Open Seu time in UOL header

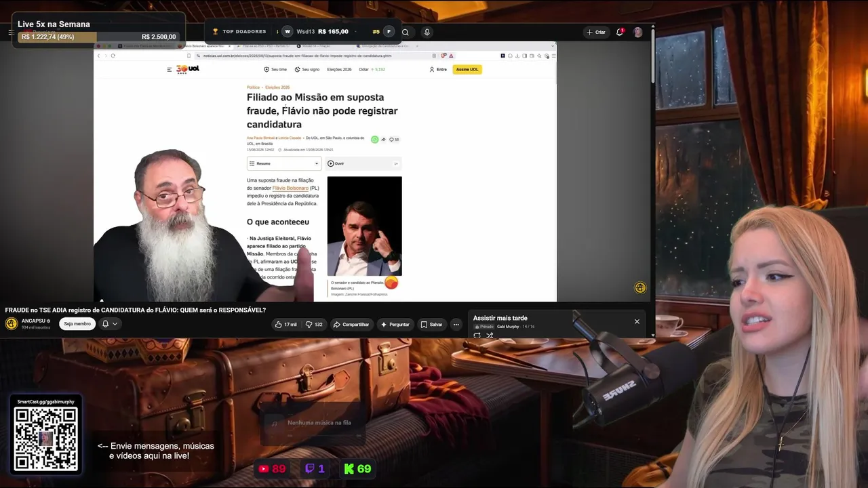click(275, 69)
